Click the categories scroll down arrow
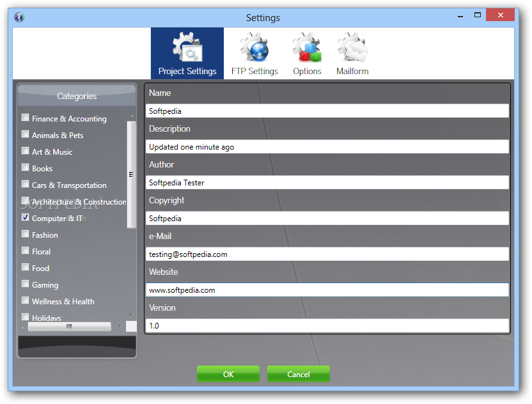The width and height of the screenshot is (532, 404). pyautogui.click(x=131, y=315)
